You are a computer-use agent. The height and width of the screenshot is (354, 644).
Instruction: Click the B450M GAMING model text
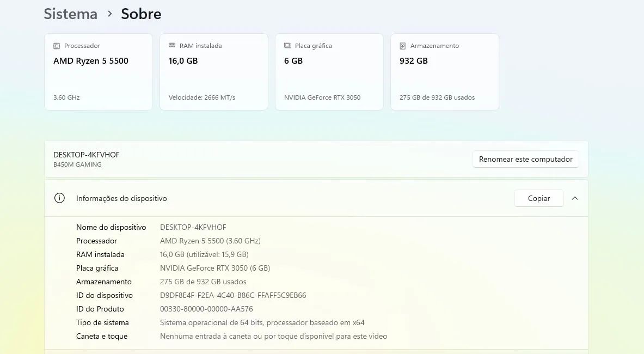[77, 164]
